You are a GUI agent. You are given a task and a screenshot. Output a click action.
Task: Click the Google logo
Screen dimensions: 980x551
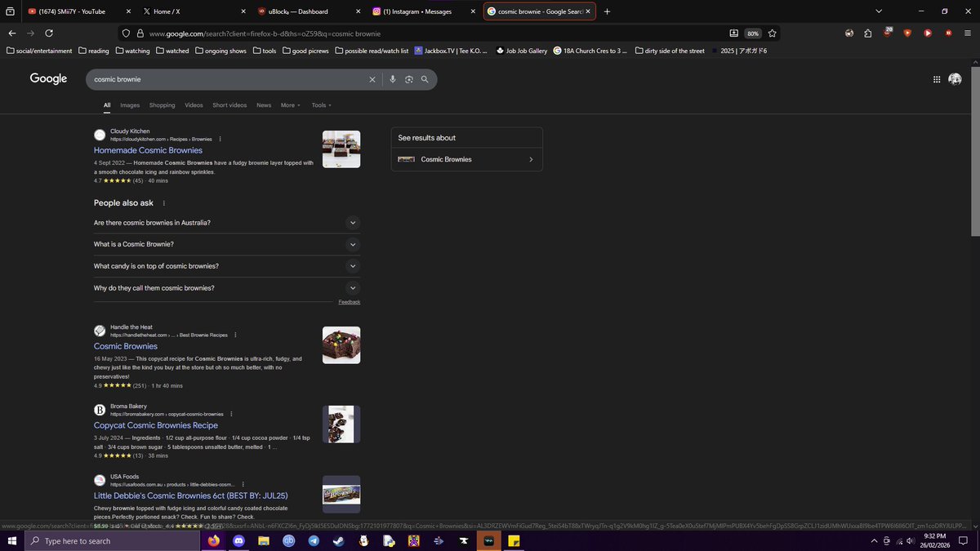(x=48, y=78)
